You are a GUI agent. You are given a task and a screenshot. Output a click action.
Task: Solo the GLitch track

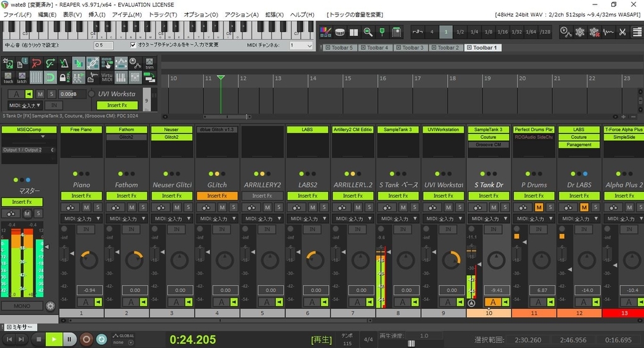233,208
